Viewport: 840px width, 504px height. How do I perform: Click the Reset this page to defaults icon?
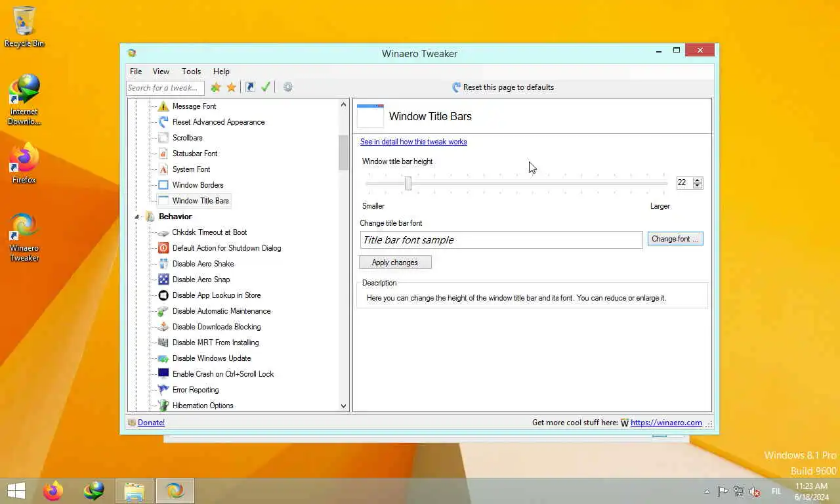coord(457,87)
